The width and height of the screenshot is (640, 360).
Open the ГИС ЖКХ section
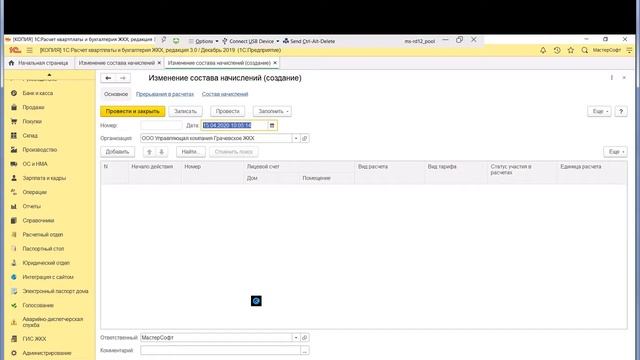(x=34, y=339)
